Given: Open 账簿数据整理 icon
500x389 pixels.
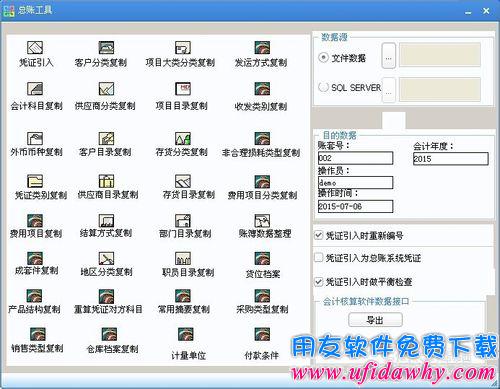Looking at the screenshot, I should coord(262,220).
